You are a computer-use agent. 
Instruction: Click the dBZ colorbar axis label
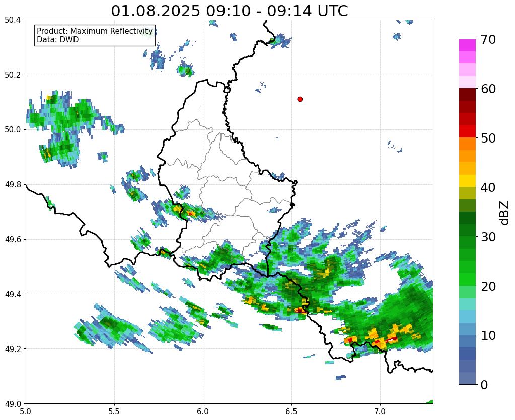(x=505, y=213)
